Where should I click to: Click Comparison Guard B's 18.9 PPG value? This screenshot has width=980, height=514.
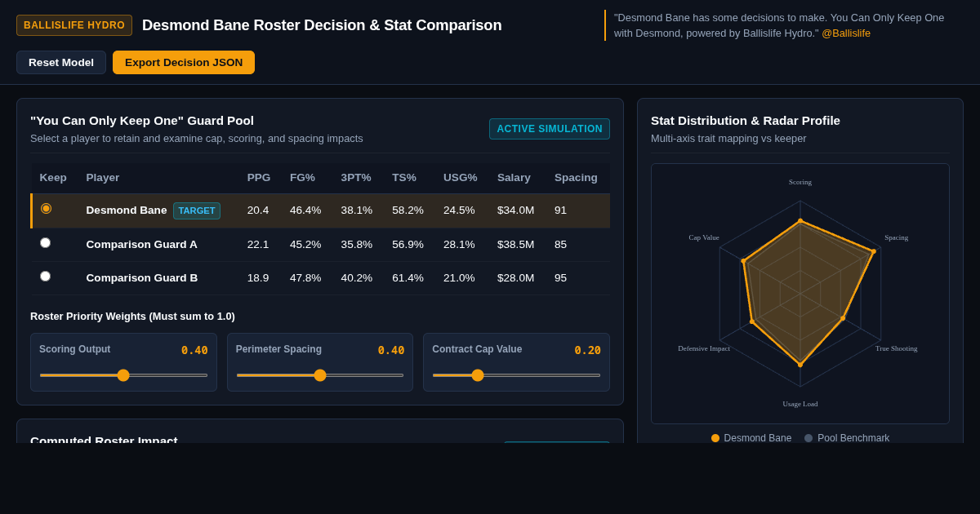tap(258, 278)
